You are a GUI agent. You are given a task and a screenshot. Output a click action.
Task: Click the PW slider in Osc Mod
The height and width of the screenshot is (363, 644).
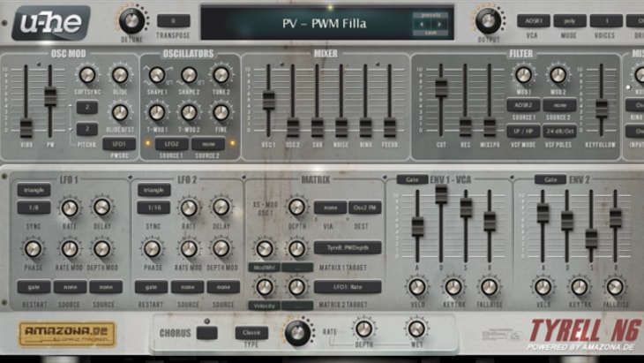(50, 96)
